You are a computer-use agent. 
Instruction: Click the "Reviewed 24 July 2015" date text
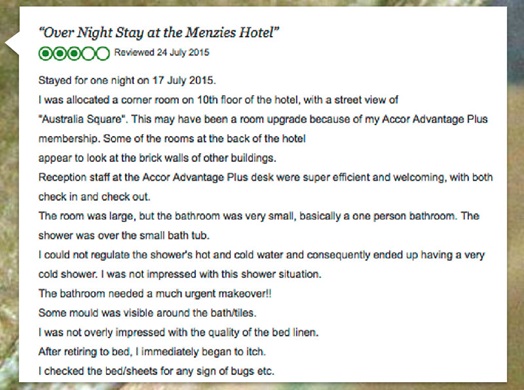click(x=162, y=52)
